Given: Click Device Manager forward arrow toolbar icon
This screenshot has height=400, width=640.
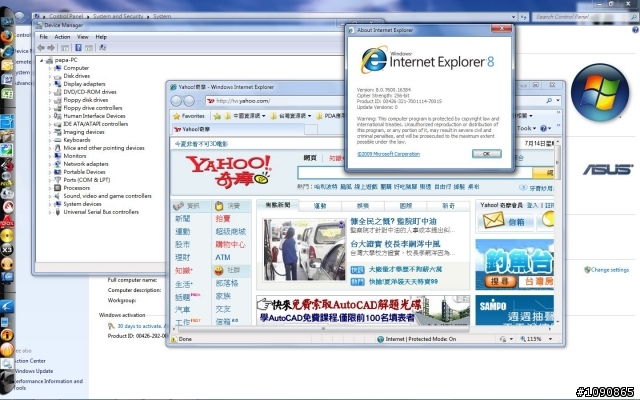Looking at the screenshot, I should coord(51,48).
